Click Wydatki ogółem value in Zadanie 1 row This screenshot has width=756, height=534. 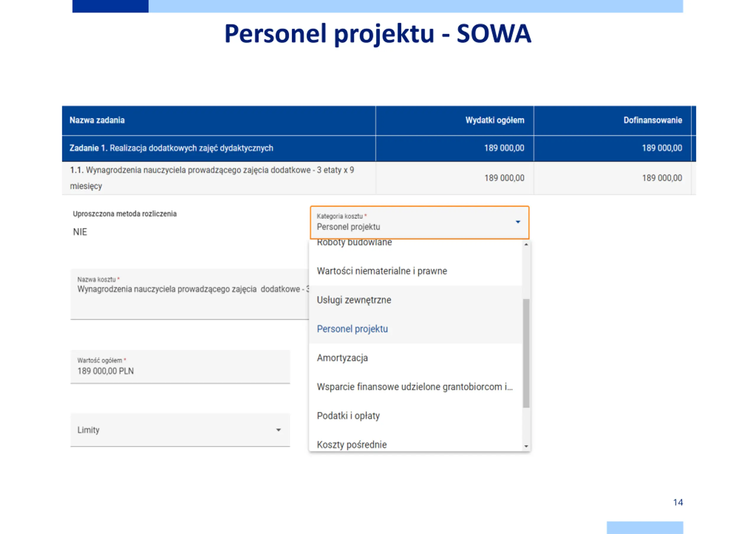click(x=504, y=148)
